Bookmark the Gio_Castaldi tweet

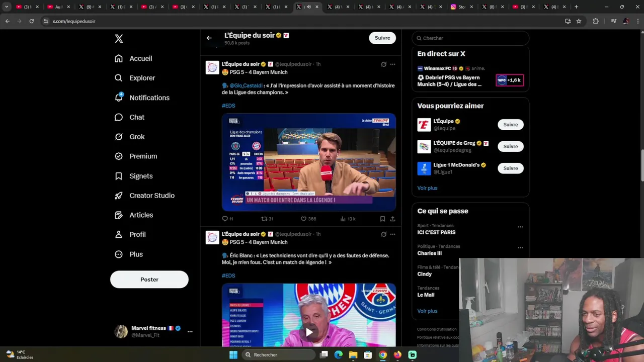point(382,219)
